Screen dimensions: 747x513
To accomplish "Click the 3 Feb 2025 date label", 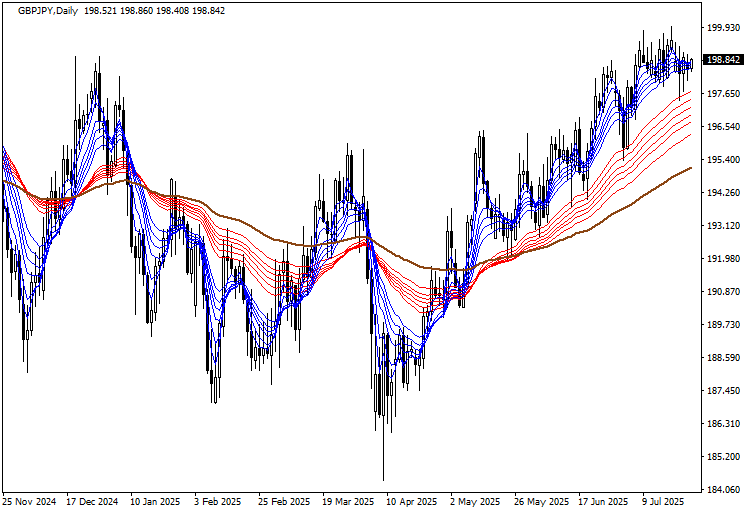I will (x=218, y=502).
